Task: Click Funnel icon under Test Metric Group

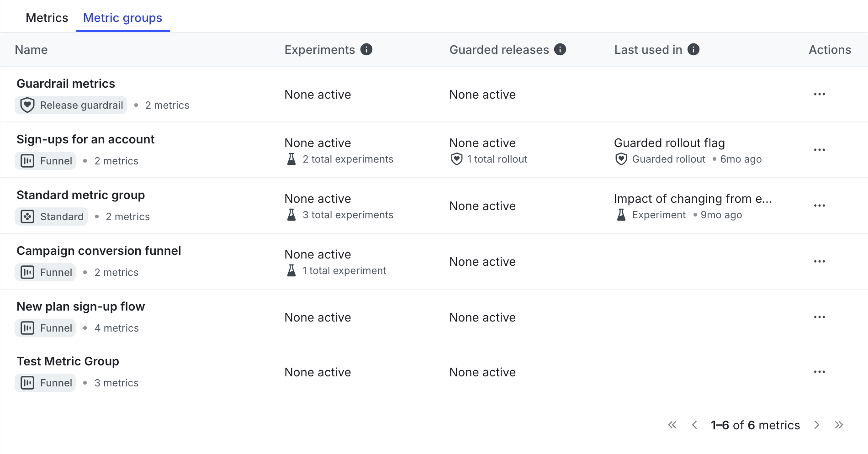Action: pos(27,383)
